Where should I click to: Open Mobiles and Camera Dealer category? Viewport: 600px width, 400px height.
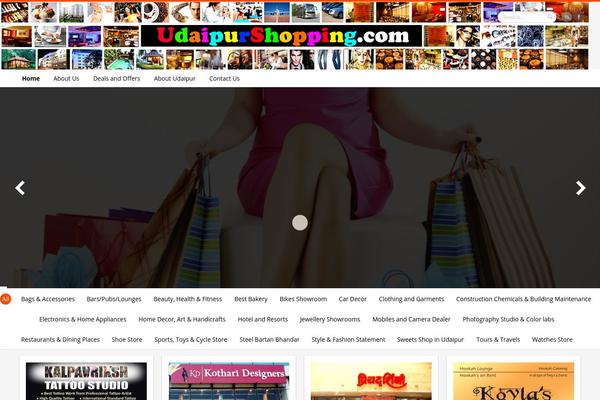[411, 319]
